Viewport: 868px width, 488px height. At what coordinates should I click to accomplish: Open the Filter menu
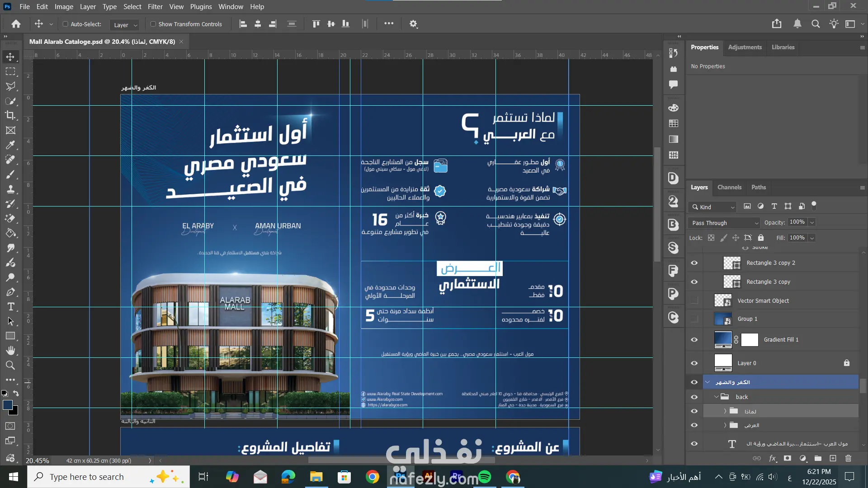pyautogui.click(x=155, y=7)
